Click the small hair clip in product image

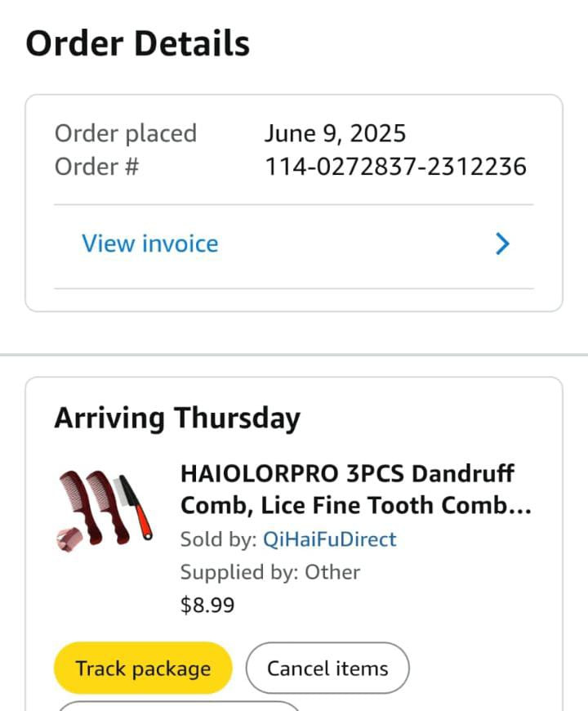71,539
